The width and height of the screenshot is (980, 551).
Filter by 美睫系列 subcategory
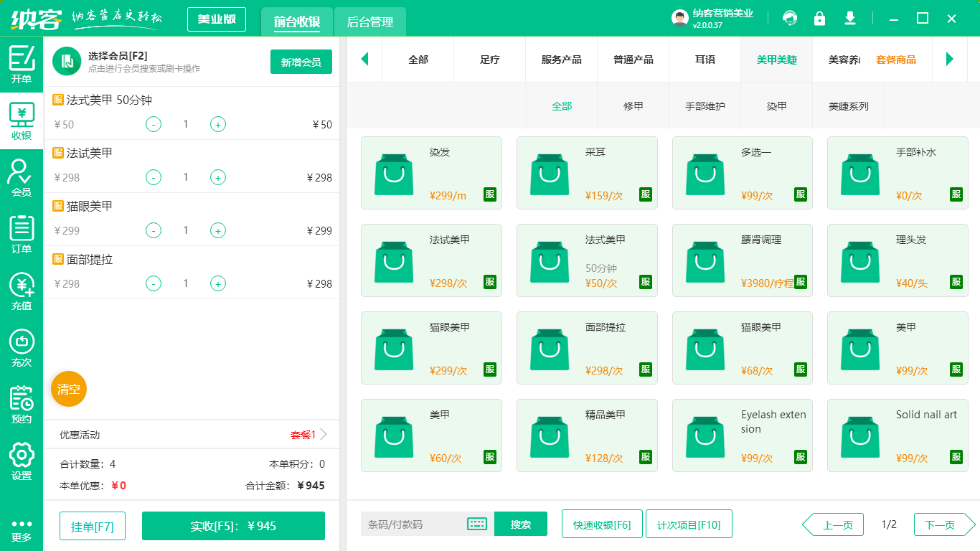click(849, 105)
